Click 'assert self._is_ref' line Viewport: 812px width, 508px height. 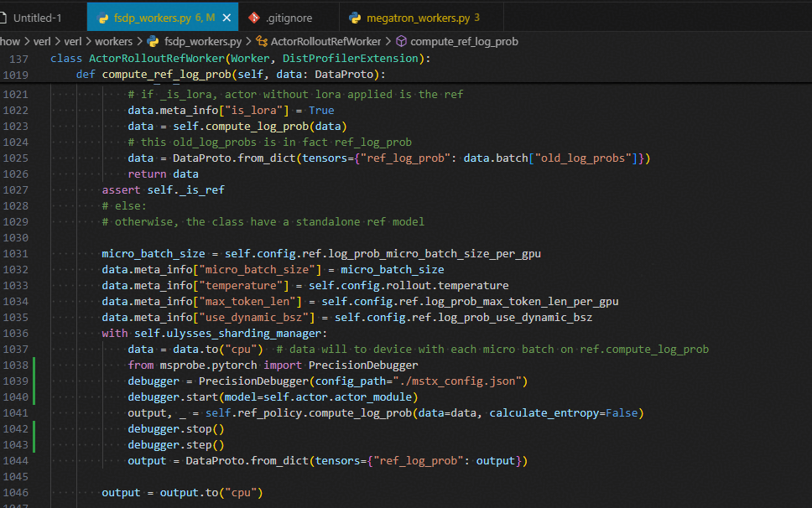[x=163, y=189]
